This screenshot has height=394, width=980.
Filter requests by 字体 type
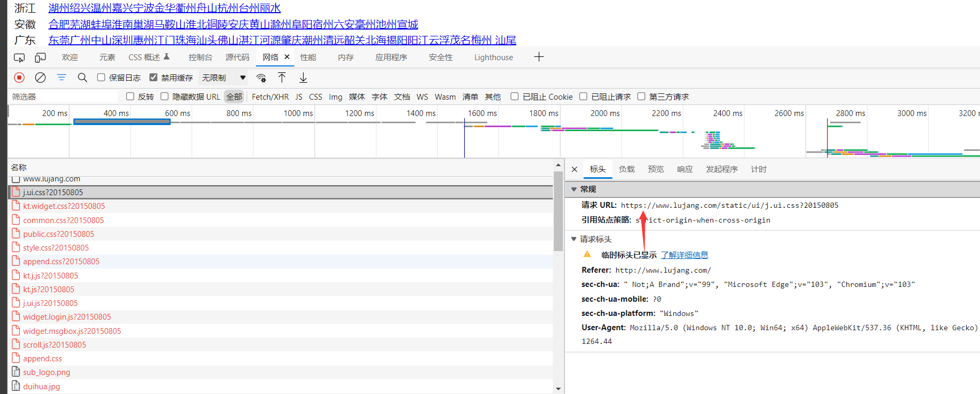[x=380, y=97]
